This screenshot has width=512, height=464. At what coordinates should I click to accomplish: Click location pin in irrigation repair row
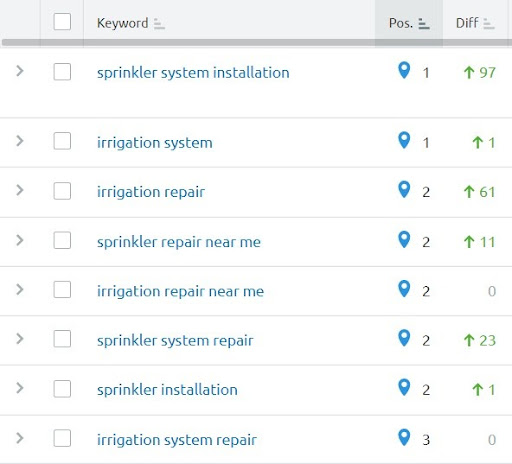[x=404, y=190]
